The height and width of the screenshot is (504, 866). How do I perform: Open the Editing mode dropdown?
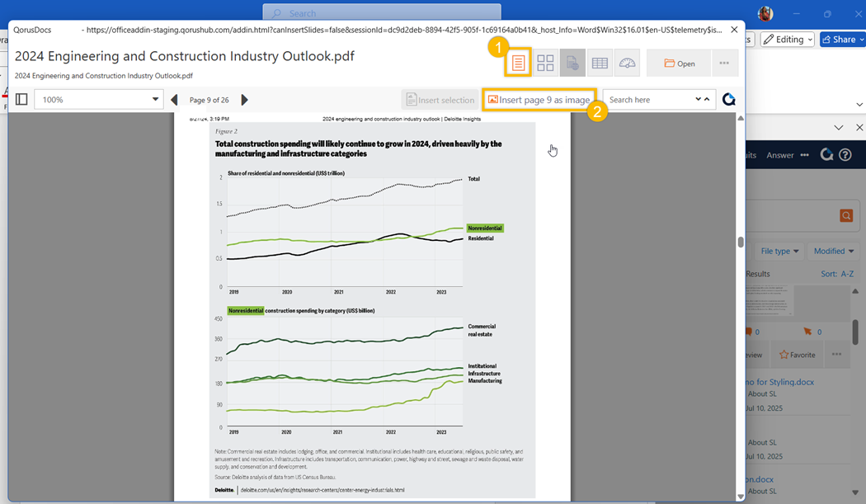[x=787, y=40]
